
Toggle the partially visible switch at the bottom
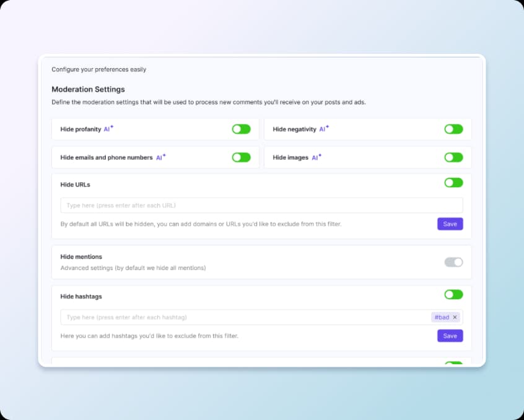click(453, 364)
